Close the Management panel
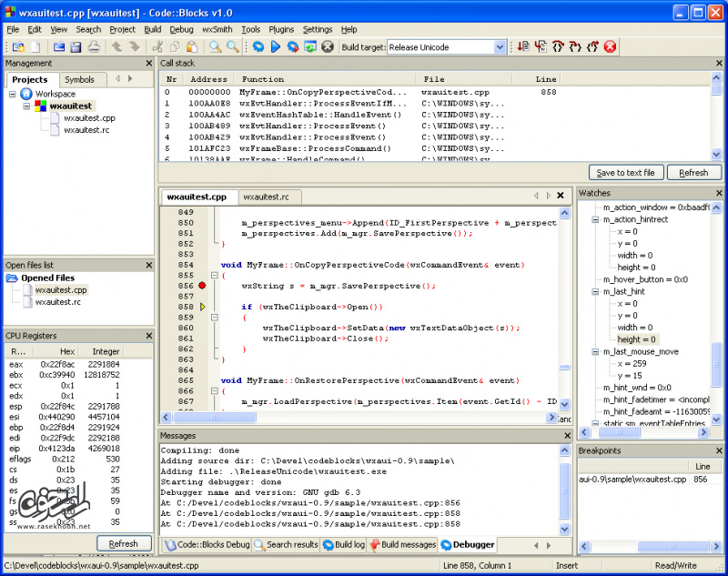 coord(149,63)
